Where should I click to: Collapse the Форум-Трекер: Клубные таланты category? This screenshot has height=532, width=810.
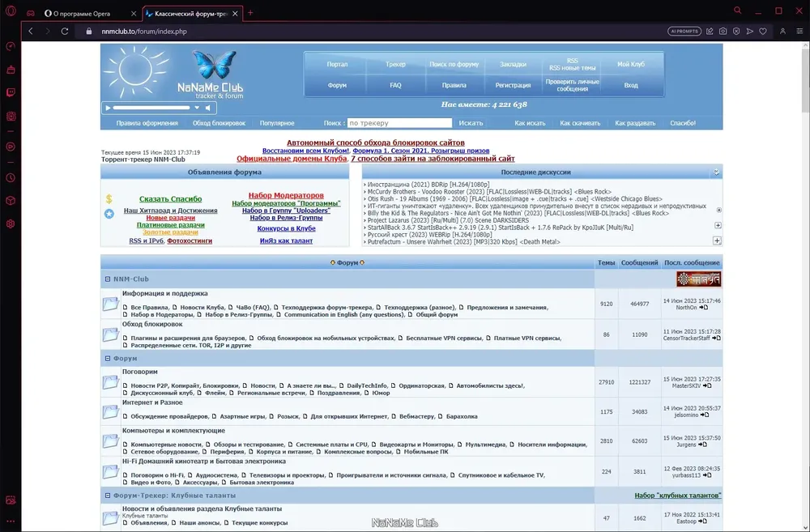(x=108, y=496)
